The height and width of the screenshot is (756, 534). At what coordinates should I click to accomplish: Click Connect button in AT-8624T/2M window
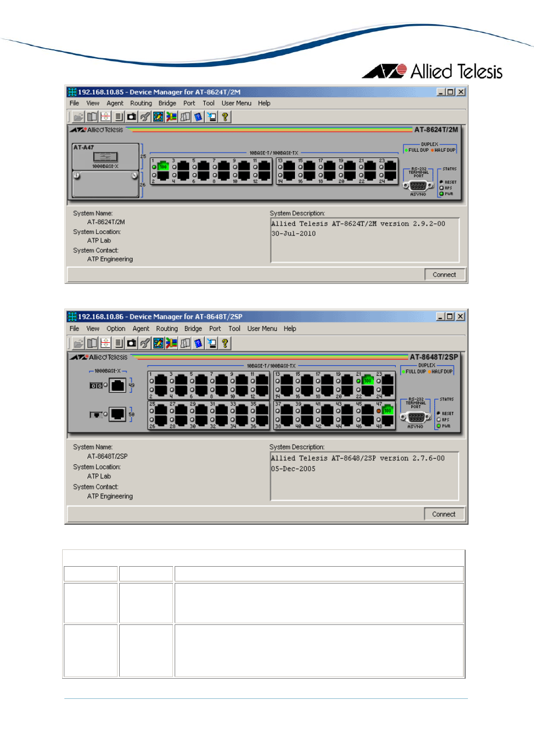click(x=444, y=275)
